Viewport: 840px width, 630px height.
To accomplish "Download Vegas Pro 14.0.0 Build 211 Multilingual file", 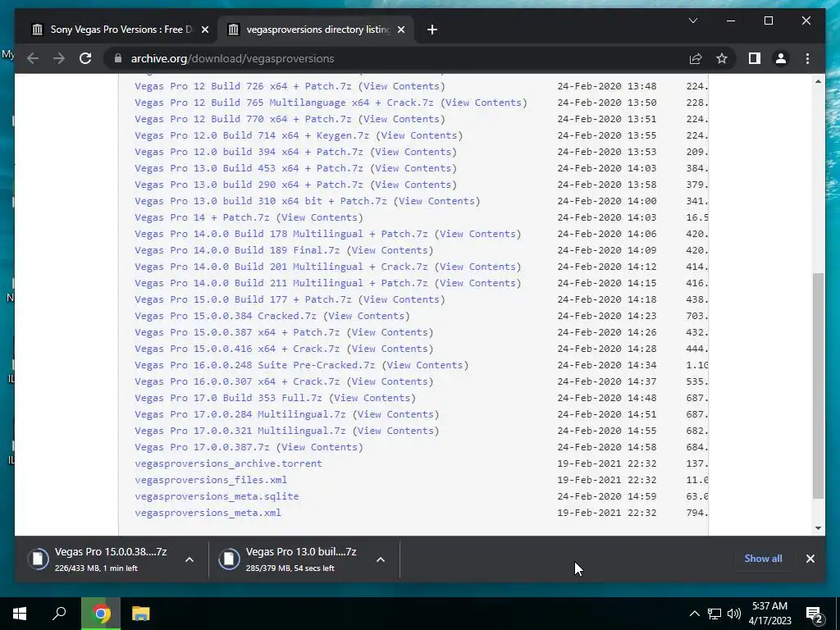I will [281, 283].
